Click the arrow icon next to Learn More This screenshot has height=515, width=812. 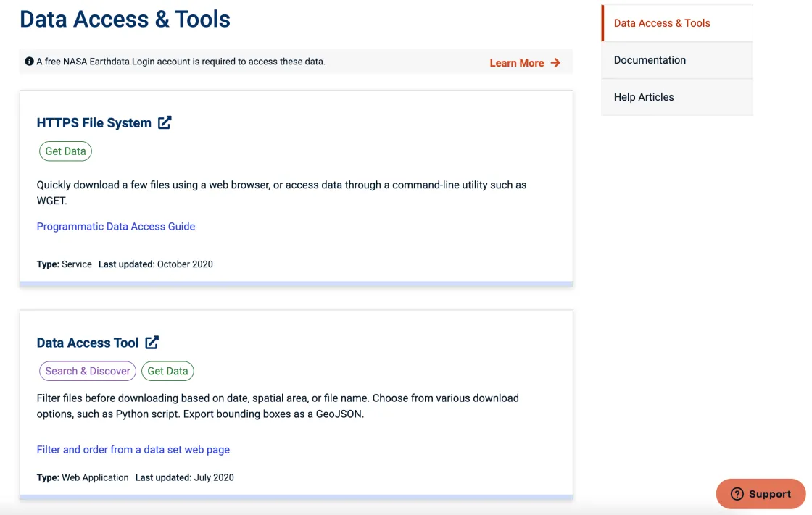coord(555,63)
